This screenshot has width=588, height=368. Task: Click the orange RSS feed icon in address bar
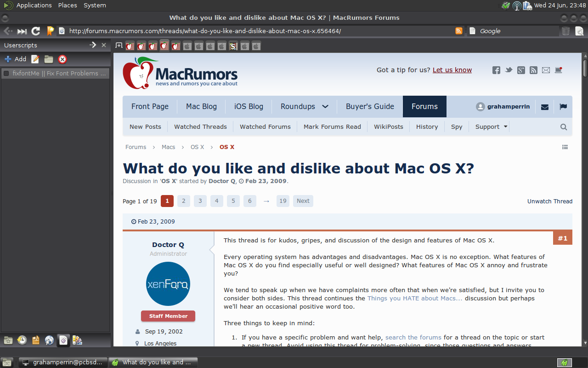(459, 31)
